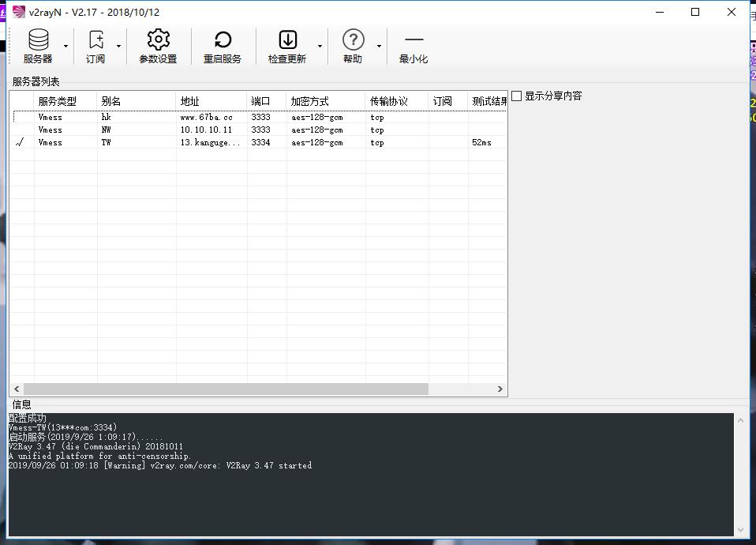Image resolution: width=756 pixels, height=545 pixels.
Task: Click 检查更新 check update icon
Action: [287, 40]
